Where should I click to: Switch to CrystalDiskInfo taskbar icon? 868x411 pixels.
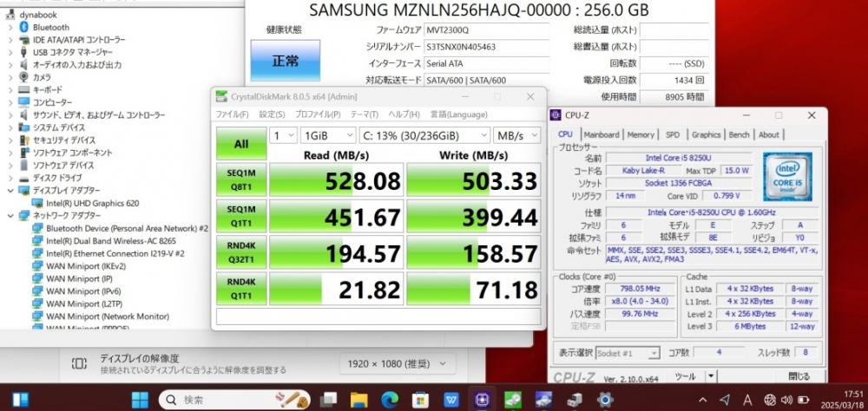tap(543, 400)
